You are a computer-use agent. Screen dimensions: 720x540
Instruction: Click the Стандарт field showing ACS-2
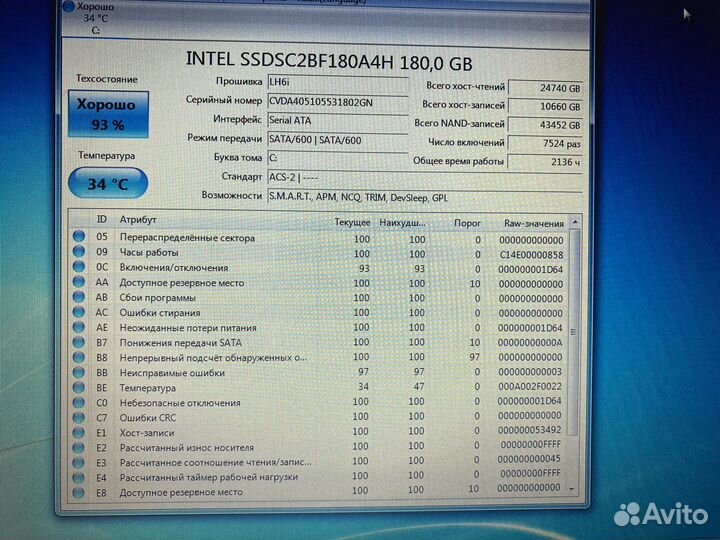(425, 177)
